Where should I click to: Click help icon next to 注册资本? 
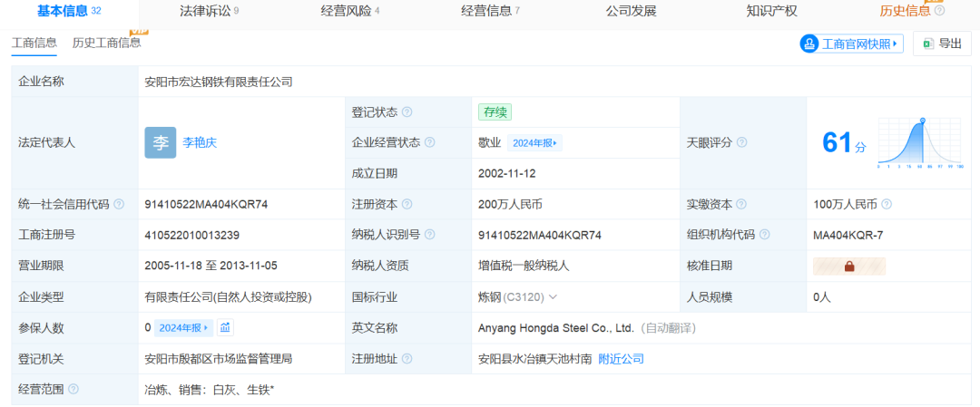[x=407, y=204]
